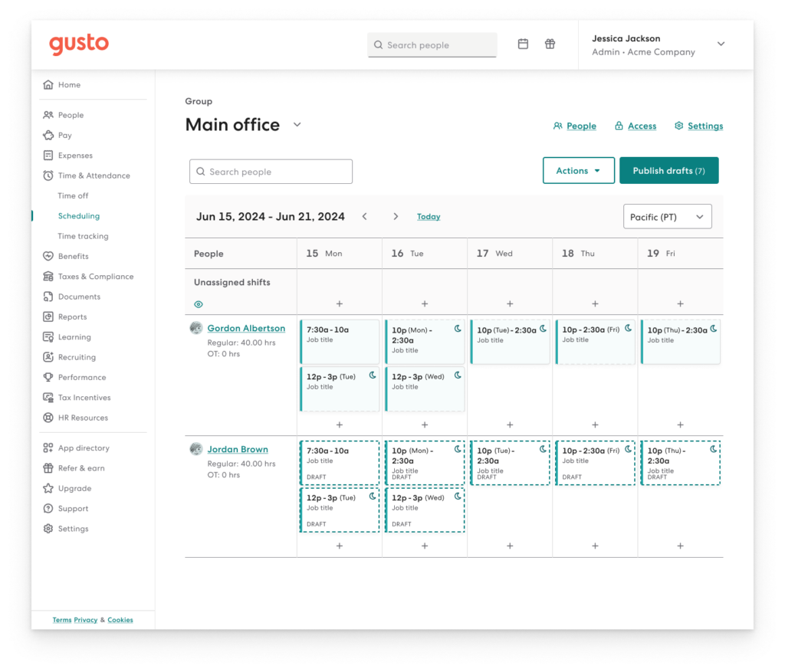Open the Actions dropdown menu
Screen dimensions: 785x672
click(579, 171)
